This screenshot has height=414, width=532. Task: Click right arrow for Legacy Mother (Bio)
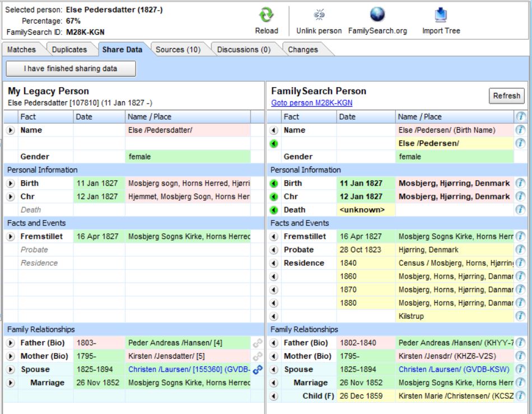11,356
